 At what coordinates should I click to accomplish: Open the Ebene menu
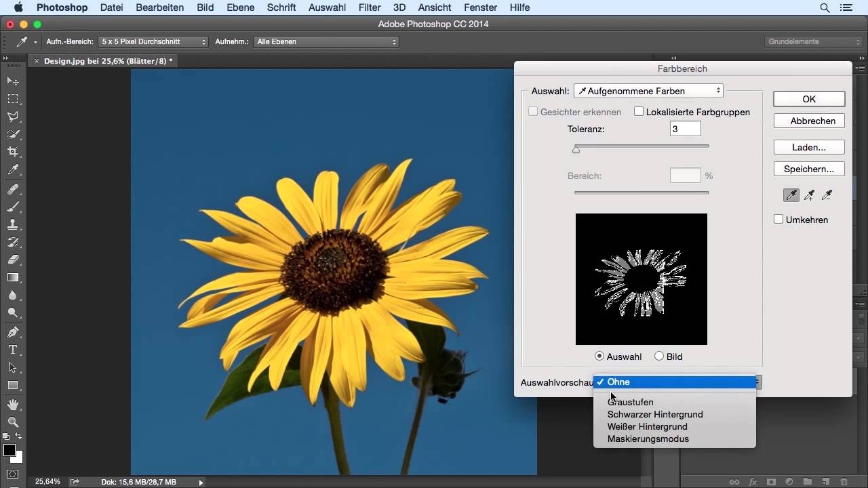pos(241,7)
